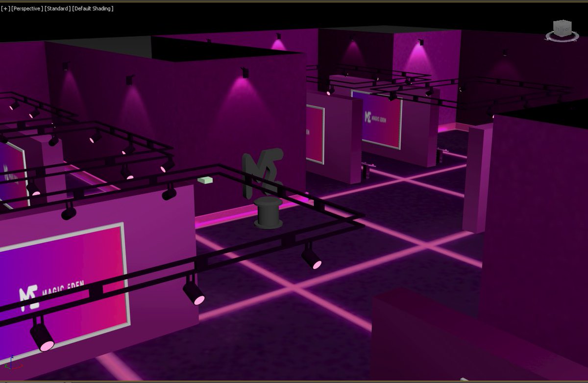This screenshot has height=383, width=588.
Task: Open the Perspective viewport label menu
Action: click(x=27, y=8)
